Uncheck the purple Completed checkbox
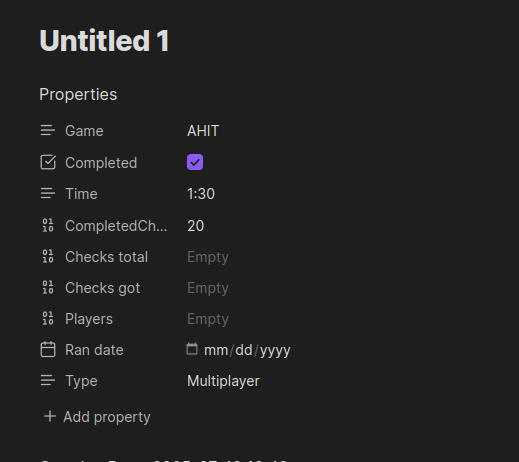This screenshot has width=519, height=462. tap(195, 162)
